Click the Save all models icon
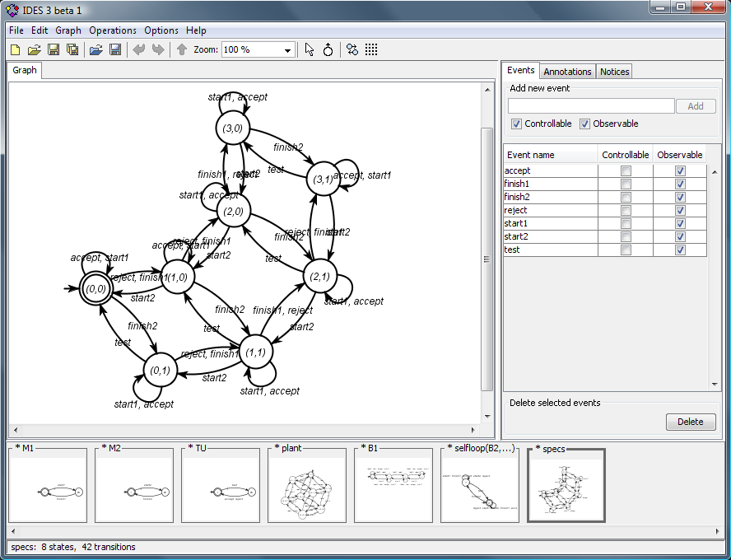 click(72, 49)
